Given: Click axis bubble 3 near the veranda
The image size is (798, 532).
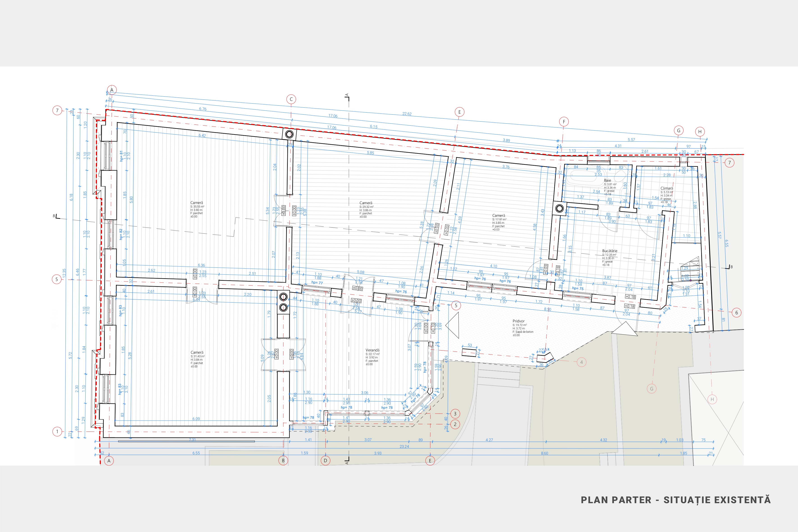Looking at the screenshot, I should (x=455, y=414).
